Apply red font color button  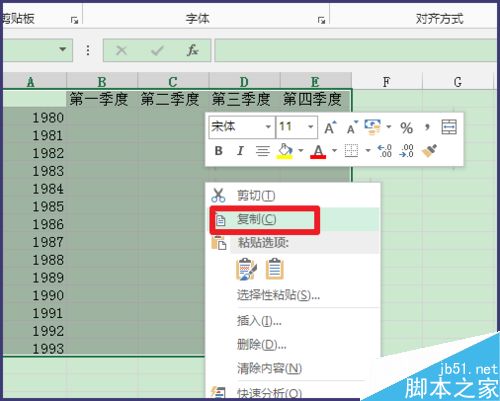[318, 151]
